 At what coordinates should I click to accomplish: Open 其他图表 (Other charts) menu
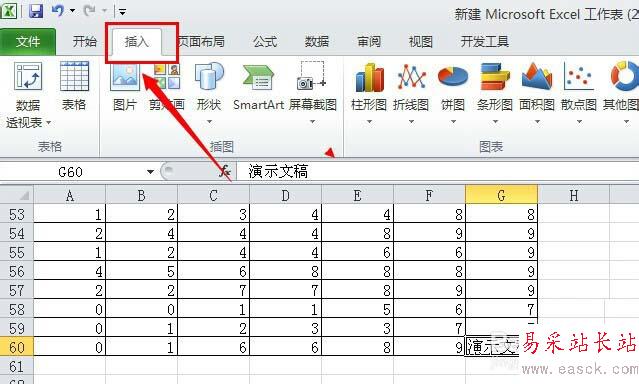coord(621,86)
